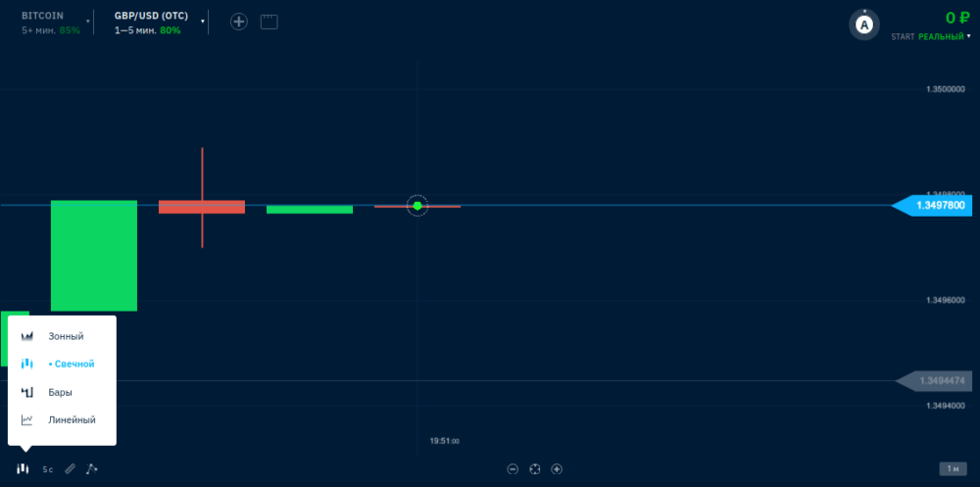Expand the BITCOIN asset dropdown arrow

[87, 21]
